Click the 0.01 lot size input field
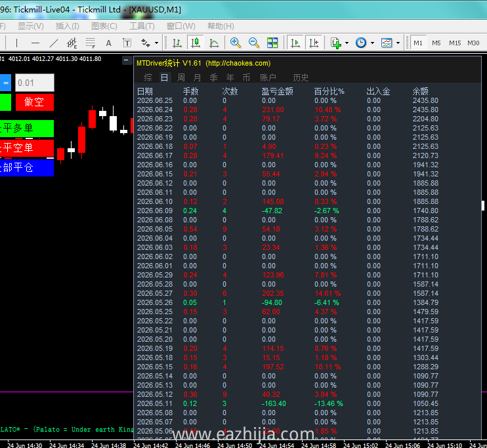This screenshot has width=487, height=448. point(35,83)
